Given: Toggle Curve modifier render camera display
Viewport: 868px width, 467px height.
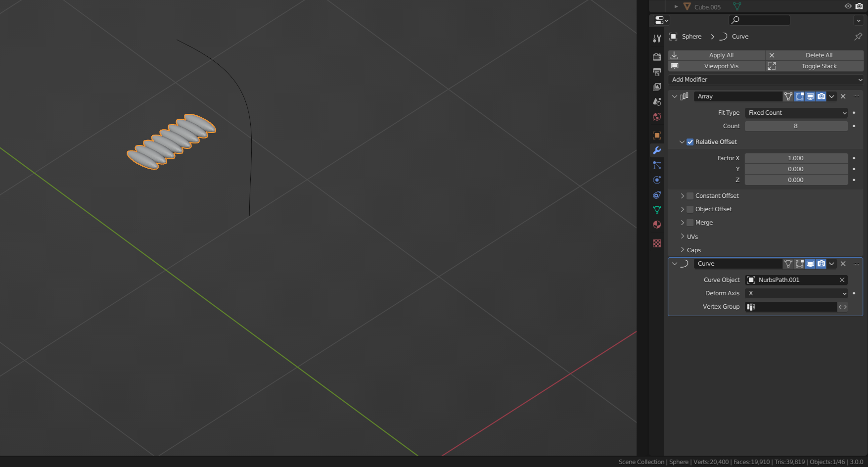Looking at the screenshot, I should click(821, 264).
